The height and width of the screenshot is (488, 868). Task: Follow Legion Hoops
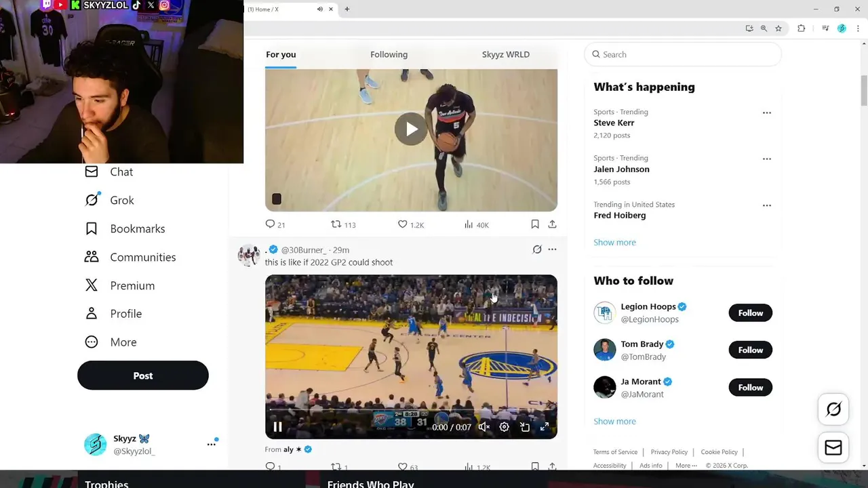coord(750,312)
